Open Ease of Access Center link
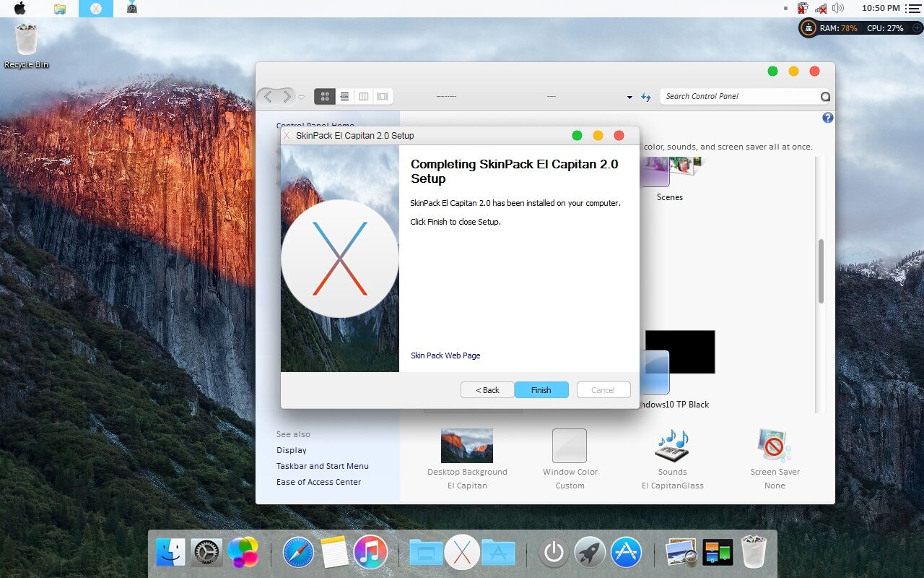Screen dimensions: 924x578 pos(318,482)
